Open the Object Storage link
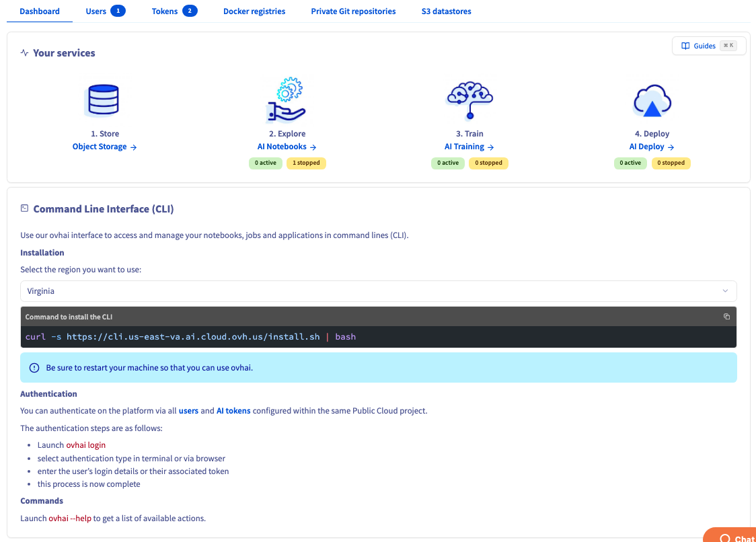 pos(105,147)
